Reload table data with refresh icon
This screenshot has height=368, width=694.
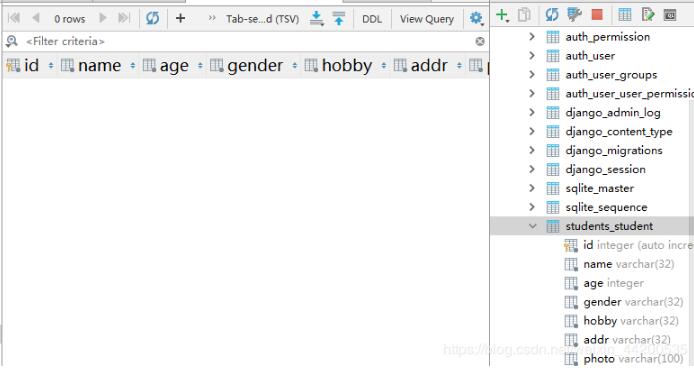click(153, 18)
